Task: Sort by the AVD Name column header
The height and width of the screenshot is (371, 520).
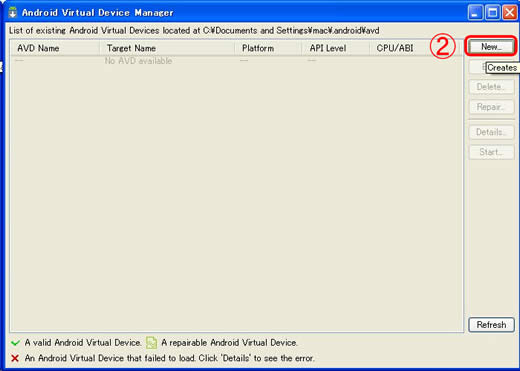Action: point(55,48)
